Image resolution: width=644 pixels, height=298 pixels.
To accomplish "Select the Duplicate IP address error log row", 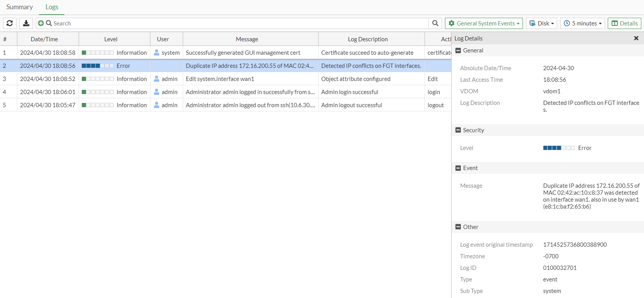I will click(x=249, y=66).
